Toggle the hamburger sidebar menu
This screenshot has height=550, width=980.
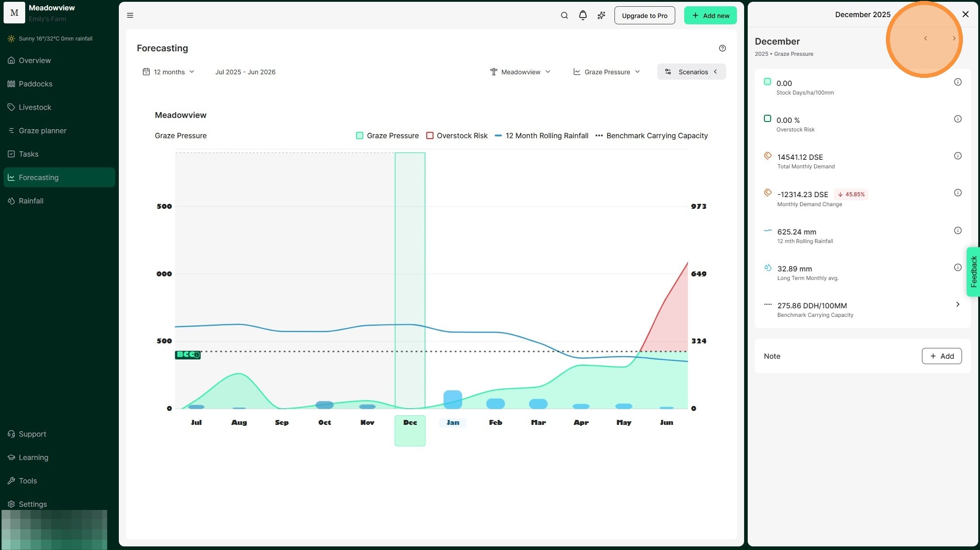click(x=130, y=15)
